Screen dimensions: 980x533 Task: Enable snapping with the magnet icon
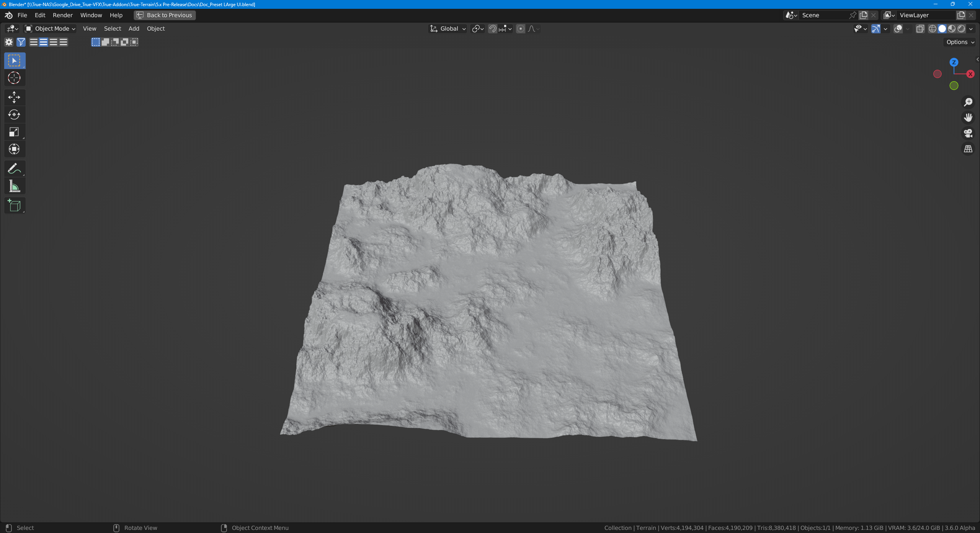click(493, 29)
